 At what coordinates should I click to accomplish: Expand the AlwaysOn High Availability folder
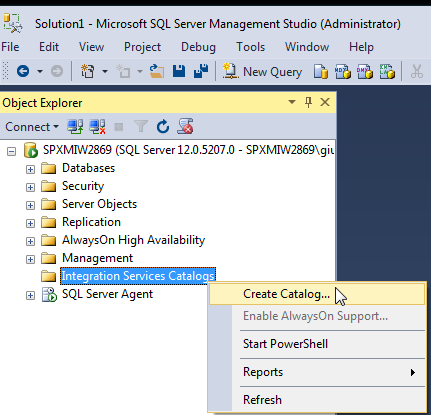click(30, 241)
